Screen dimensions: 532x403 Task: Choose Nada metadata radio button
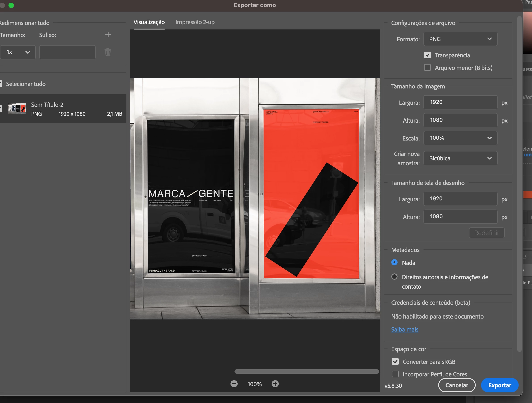tap(394, 262)
